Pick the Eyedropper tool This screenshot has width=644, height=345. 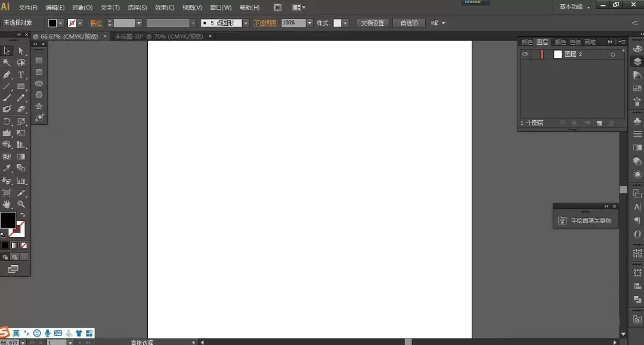click(7, 168)
